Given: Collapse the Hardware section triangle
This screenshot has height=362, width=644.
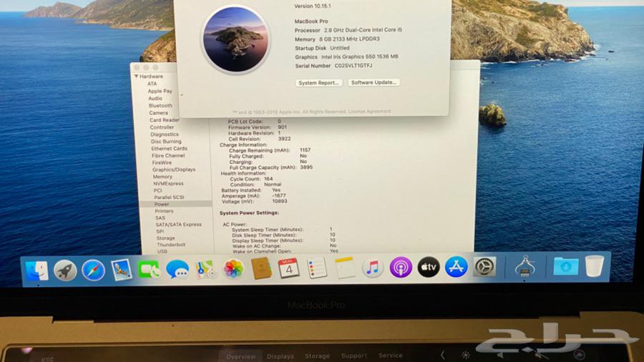Looking at the screenshot, I should (x=136, y=77).
